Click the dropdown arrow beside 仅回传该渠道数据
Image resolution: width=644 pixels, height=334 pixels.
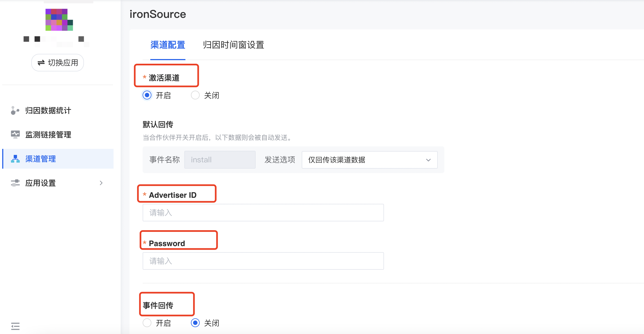coord(428,160)
